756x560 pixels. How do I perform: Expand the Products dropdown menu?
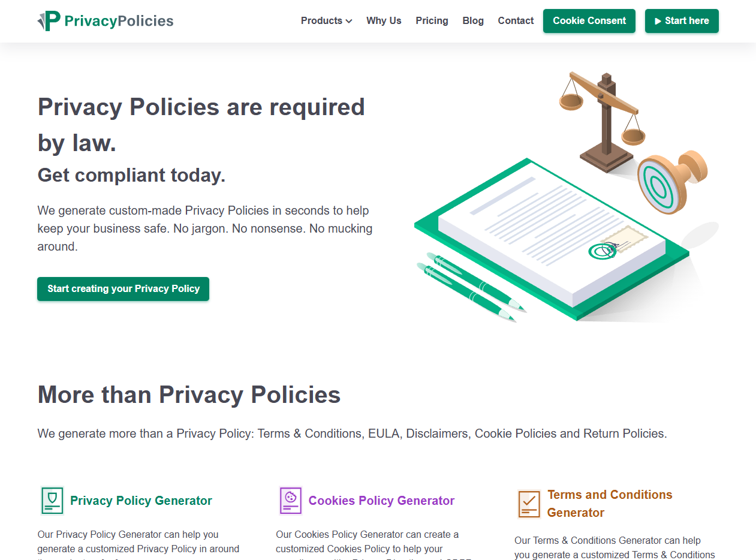click(326, 21)
